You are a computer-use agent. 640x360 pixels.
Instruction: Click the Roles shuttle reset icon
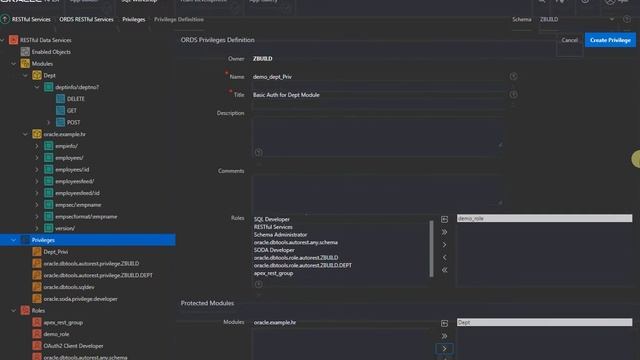[x=444, y=220]
